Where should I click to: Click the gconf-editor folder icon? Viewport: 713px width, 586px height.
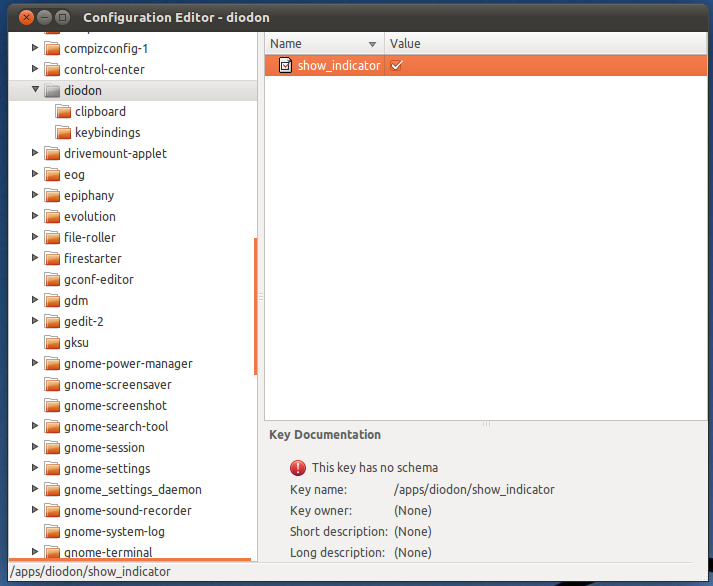pyautogui.click(x=52, y=279)
